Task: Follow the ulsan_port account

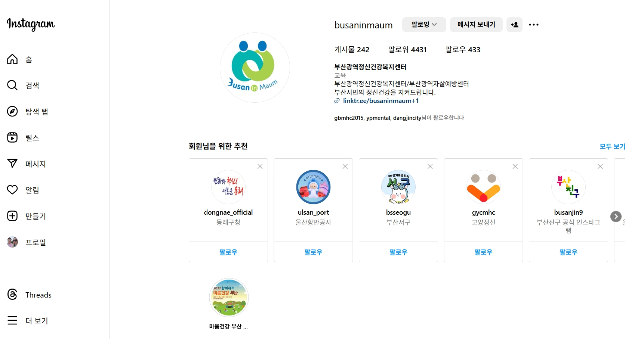Action: click(x=313, y=252)
